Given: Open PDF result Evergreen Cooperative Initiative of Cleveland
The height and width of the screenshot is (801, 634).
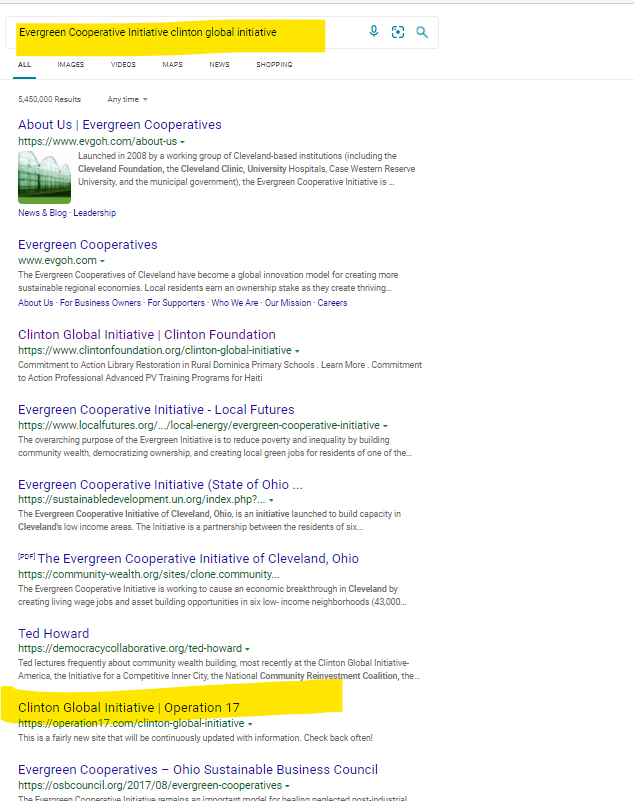Looking at the screenshot, I should 198,558.
